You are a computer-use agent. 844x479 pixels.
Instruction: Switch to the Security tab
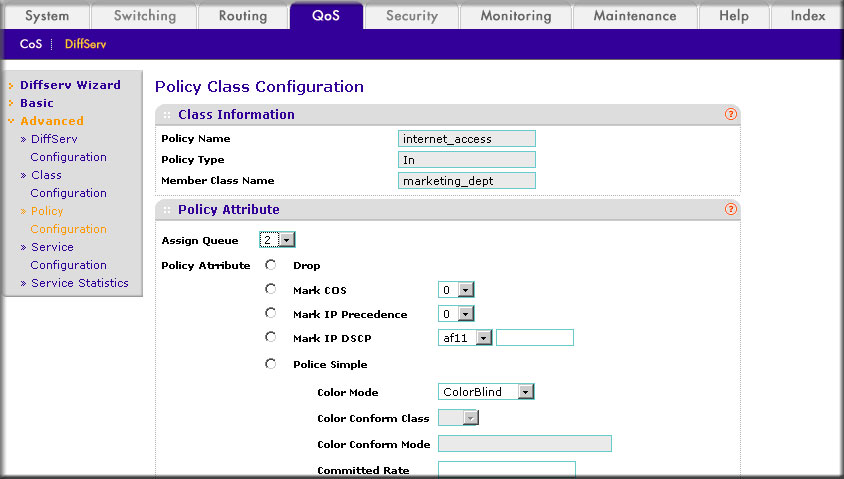(412, 16)
